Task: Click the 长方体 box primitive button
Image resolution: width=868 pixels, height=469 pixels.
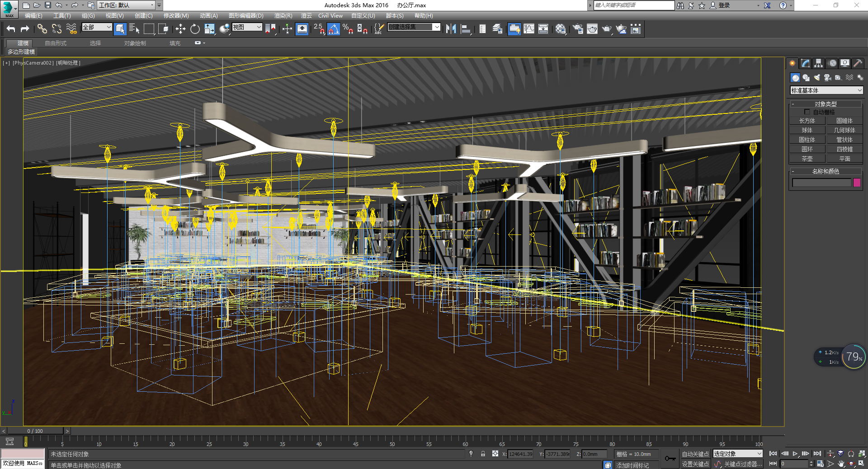Action: pyautogui.click(x=807, y=121)
